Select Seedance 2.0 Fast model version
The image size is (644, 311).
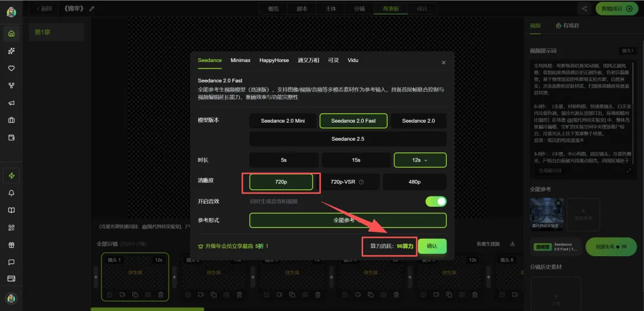[354, 121]
